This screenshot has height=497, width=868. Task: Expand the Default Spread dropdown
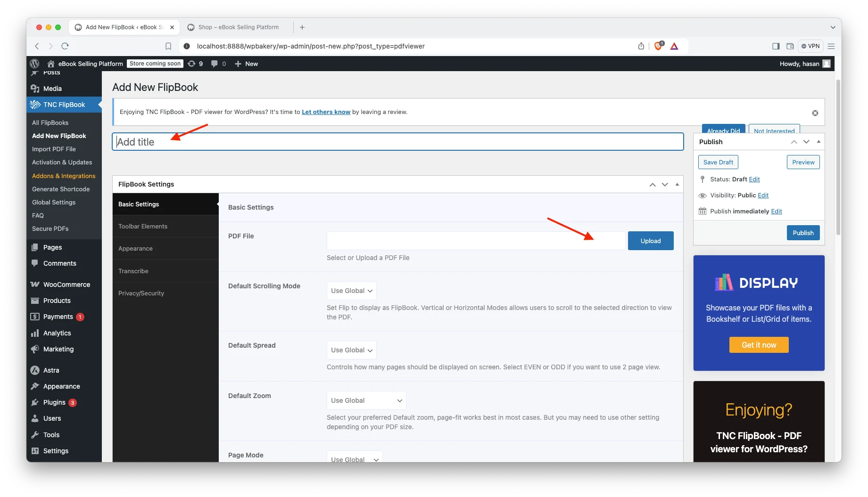coord(351,350)
